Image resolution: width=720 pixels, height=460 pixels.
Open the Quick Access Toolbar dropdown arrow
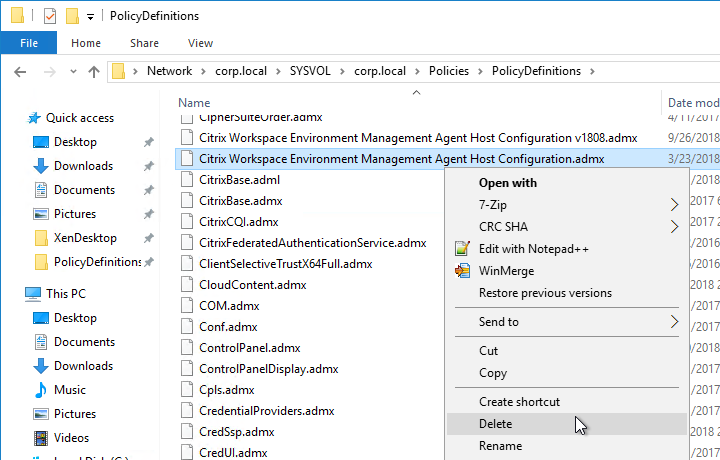pos(90,17)
